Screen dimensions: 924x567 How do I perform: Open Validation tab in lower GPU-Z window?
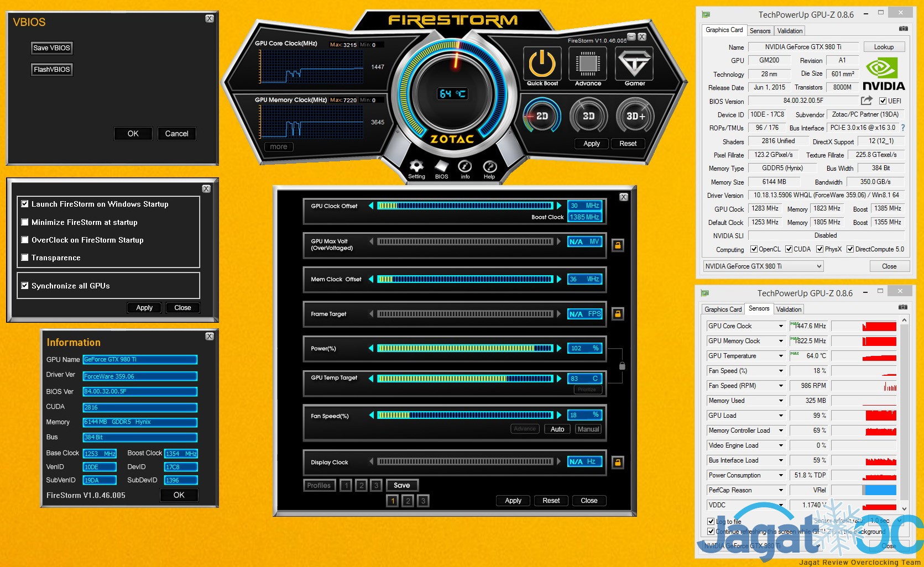click(789, 309)
